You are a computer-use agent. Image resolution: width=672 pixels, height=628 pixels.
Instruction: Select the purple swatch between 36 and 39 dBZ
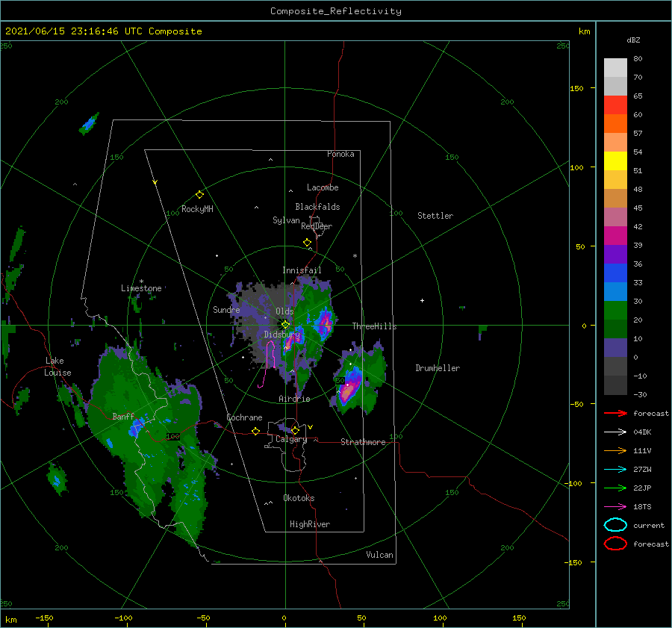615,255
